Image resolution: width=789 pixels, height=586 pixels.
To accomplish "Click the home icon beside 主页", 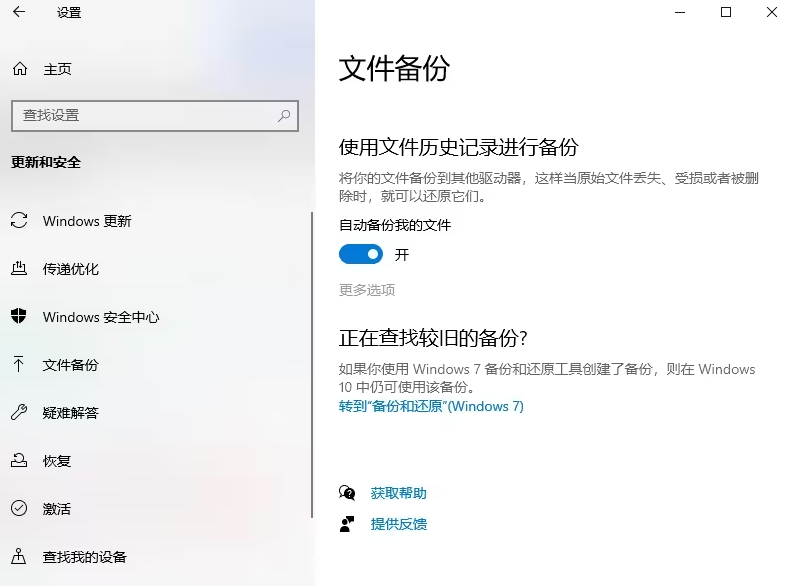I will (20, 68).
